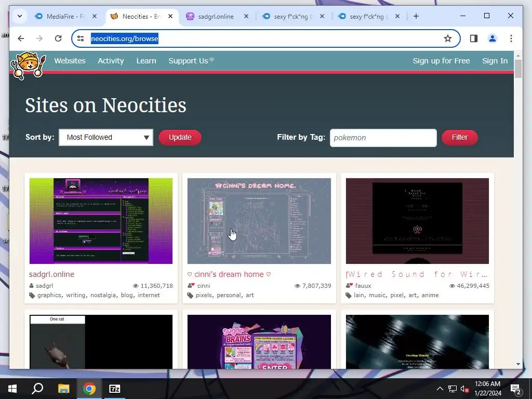The width and height of the screenshot is (532, 399).
Task: Open a new tab with plus icon
Action: tap(416, 16)
